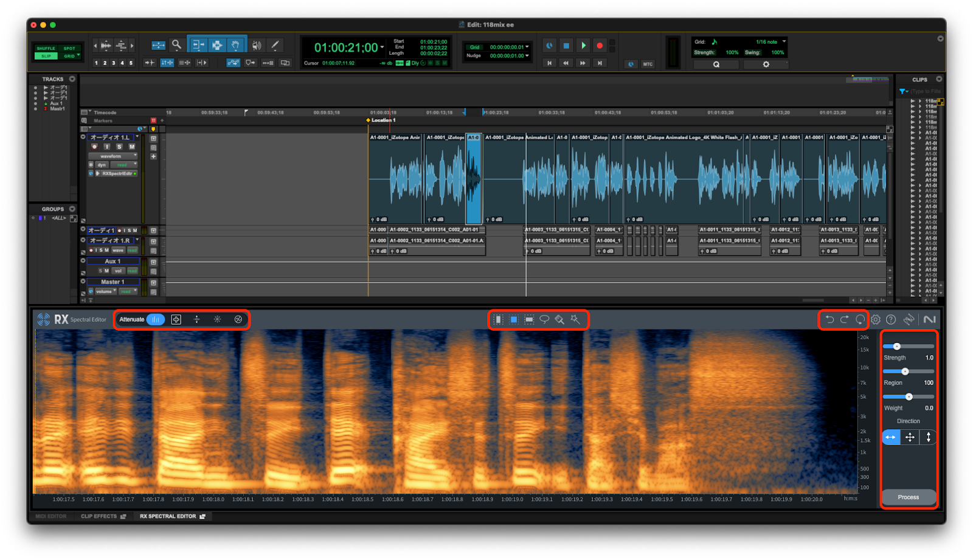Enable Shuffle edit mode
Viewport: 973px width, 560px height.
(46, 48)
